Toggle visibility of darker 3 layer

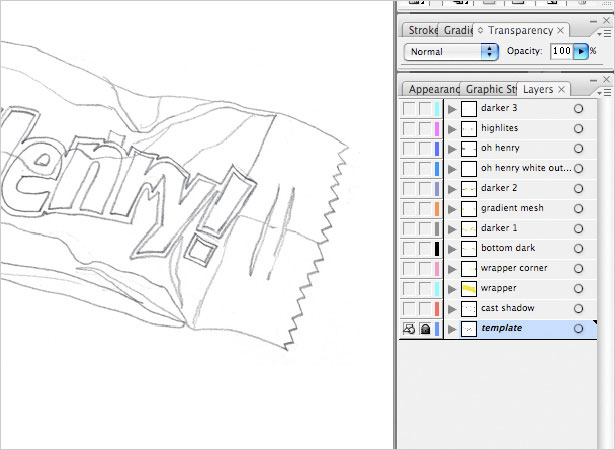[409, 109]
